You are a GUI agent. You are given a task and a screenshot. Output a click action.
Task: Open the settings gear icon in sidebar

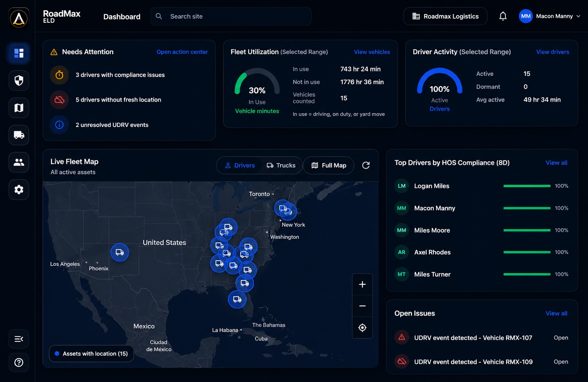click(x=19, y=189)
